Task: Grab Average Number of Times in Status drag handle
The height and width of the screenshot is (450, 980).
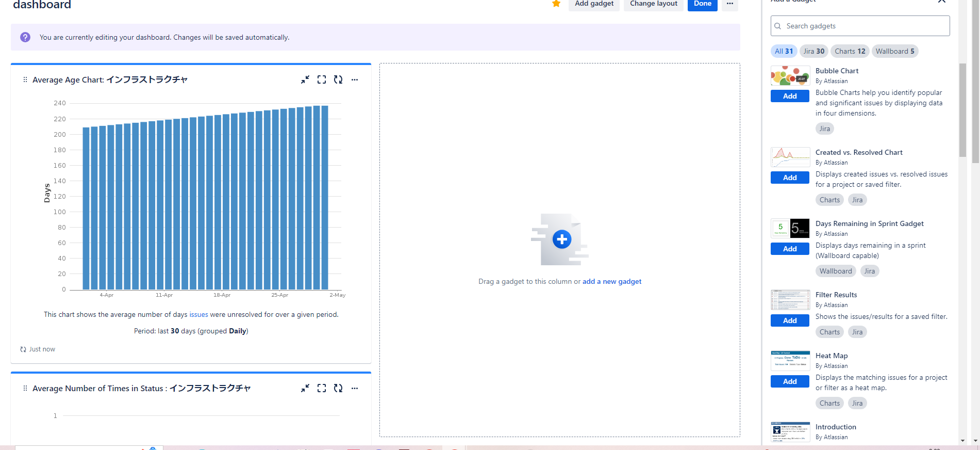Action: coord(25,388)
